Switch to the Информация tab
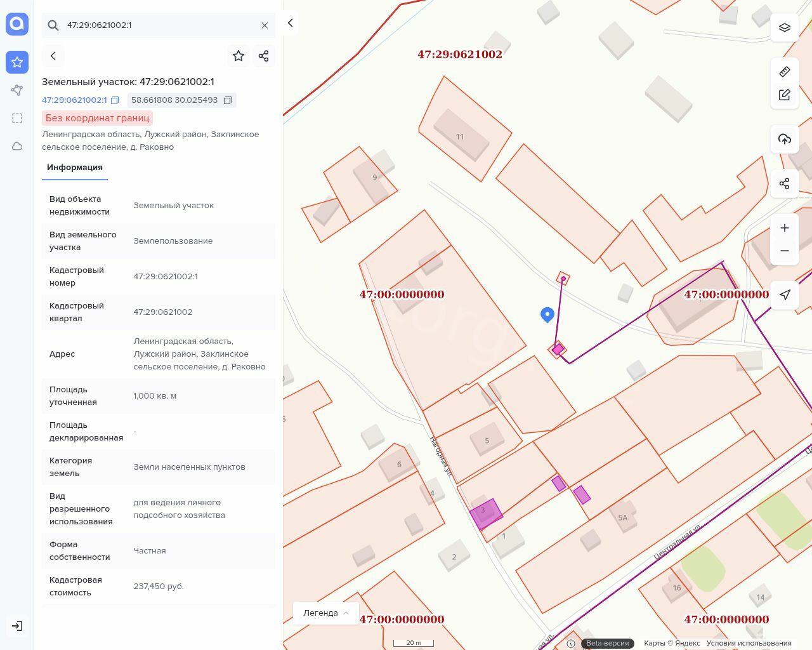This screenshot has height=650, width=812. pos(75,168)
